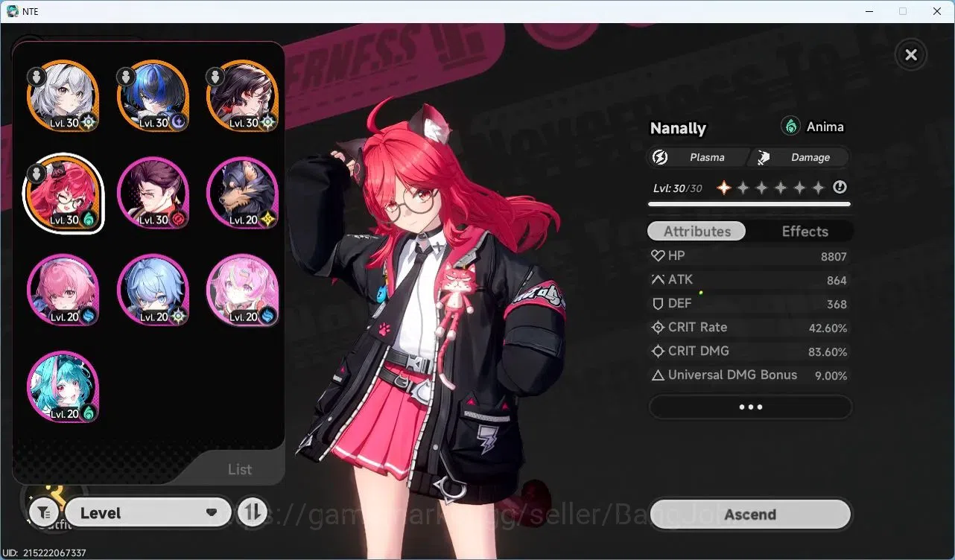This screenshot has width=955, height=560.
Task: Click the heart icon beside HP
Action: point(658,255)
